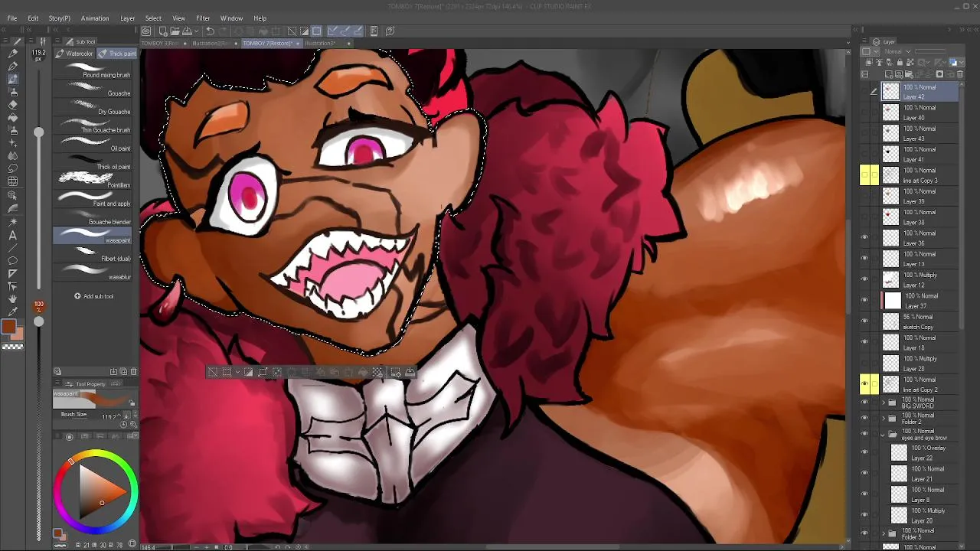Select the Blend tool
The height and width of the screenshot is (551, 980).
click(13, 156)
